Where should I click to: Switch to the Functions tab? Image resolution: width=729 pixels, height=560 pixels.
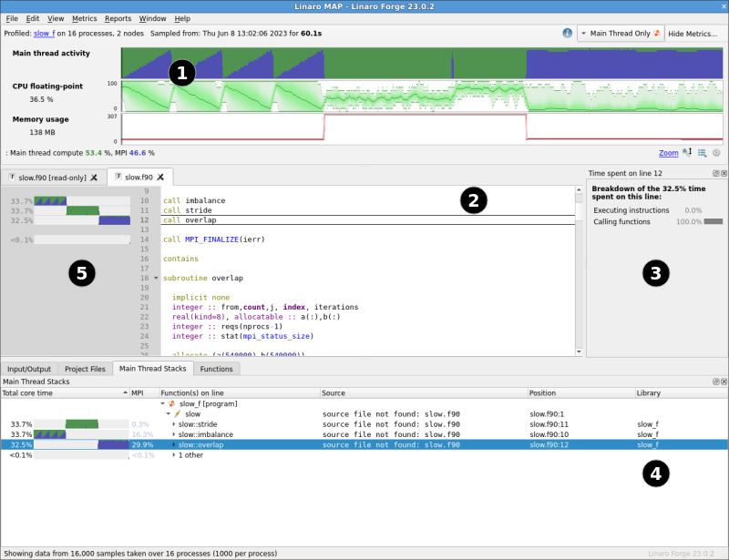(216, 369)
